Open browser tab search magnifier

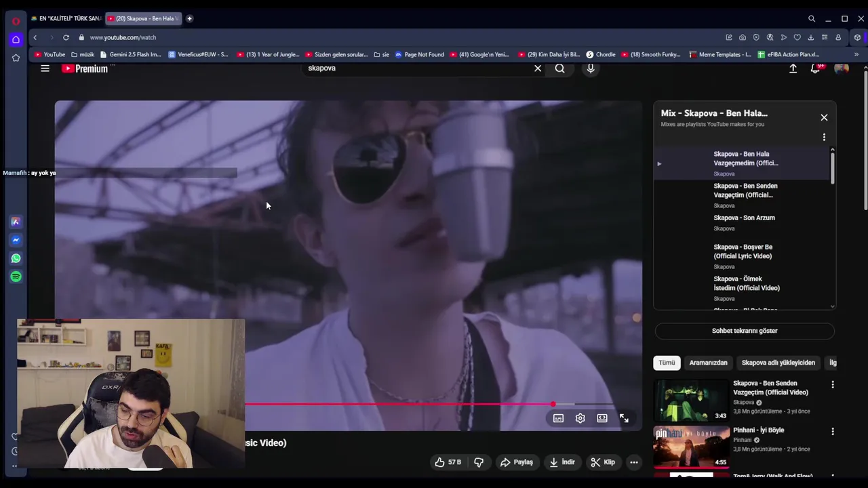(x=812, y=18)
